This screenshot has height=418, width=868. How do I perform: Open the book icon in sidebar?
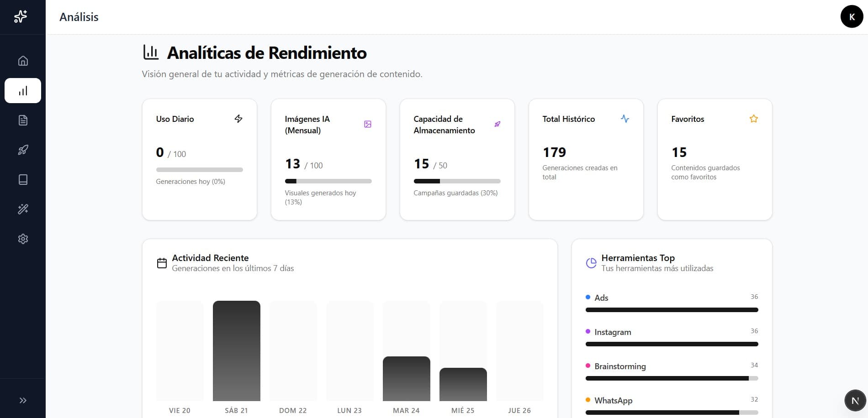coord(23,180)
